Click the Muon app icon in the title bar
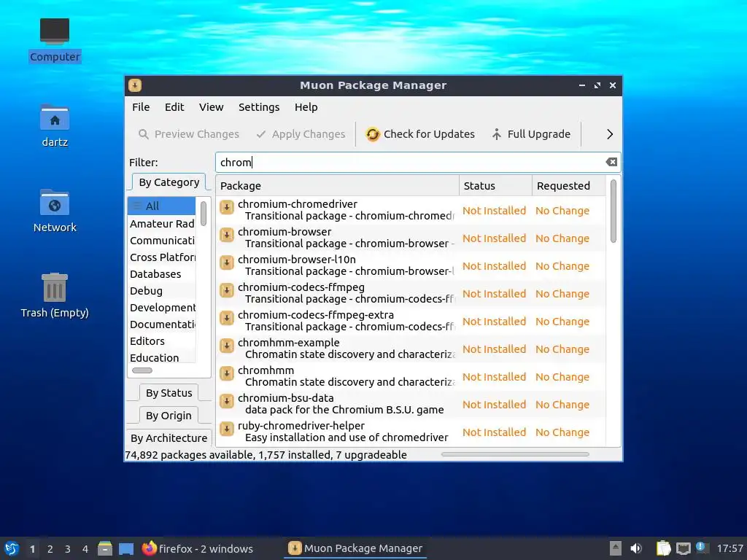 135,85
